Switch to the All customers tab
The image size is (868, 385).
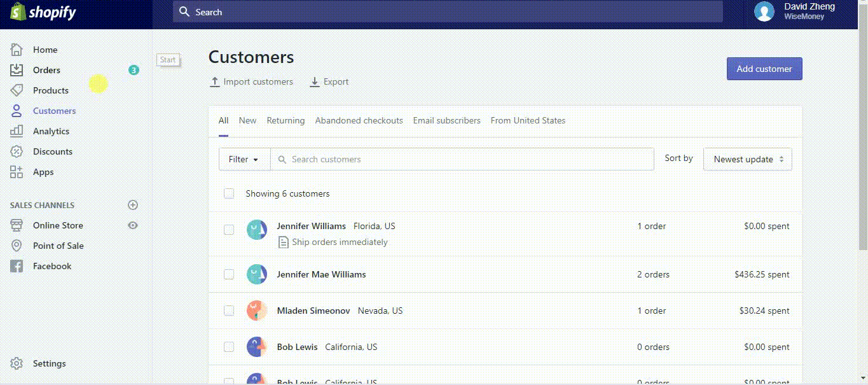point(224,120)
